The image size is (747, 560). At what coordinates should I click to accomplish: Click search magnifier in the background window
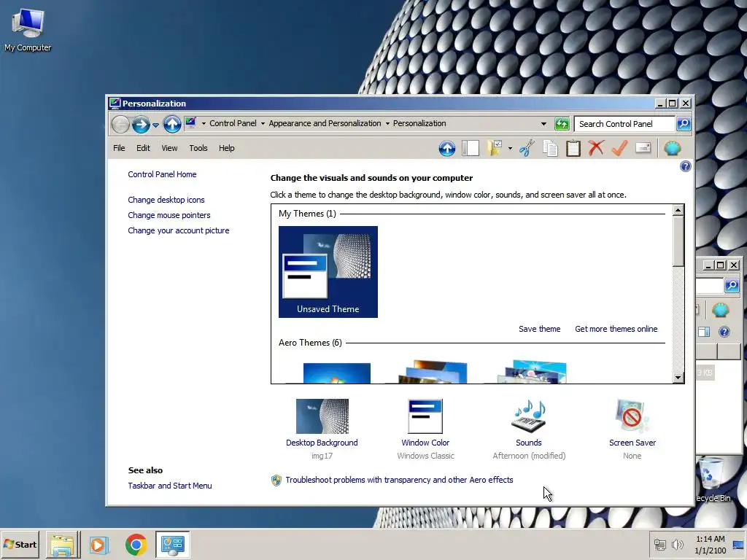[x=732, y=286]
